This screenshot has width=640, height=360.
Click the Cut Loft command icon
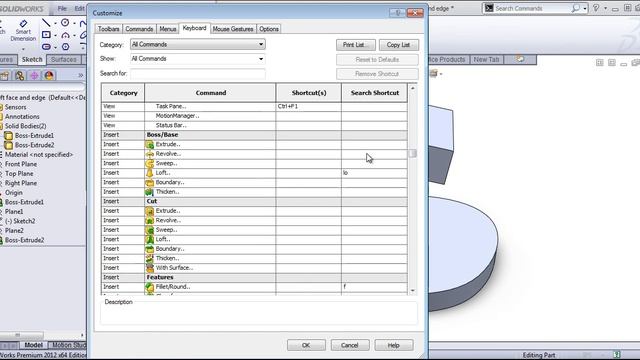[x=150, y=240]
